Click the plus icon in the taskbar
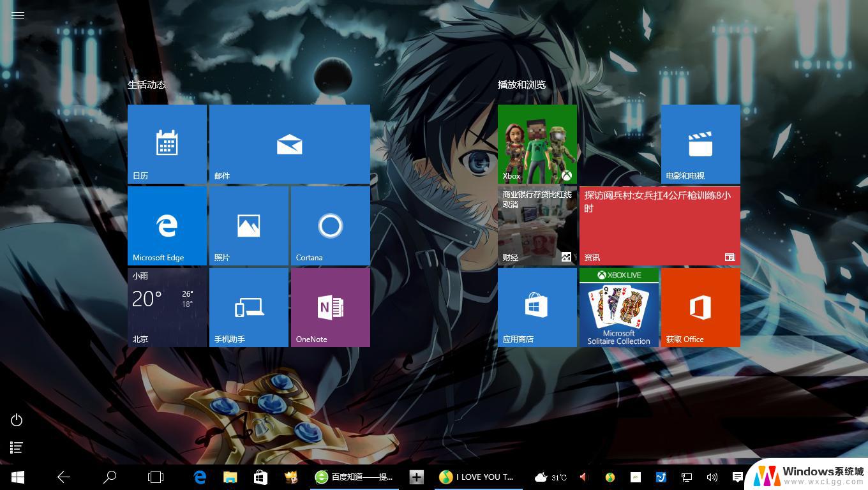Viewport: 868px width, 490px height. click(x=417, y=477)
